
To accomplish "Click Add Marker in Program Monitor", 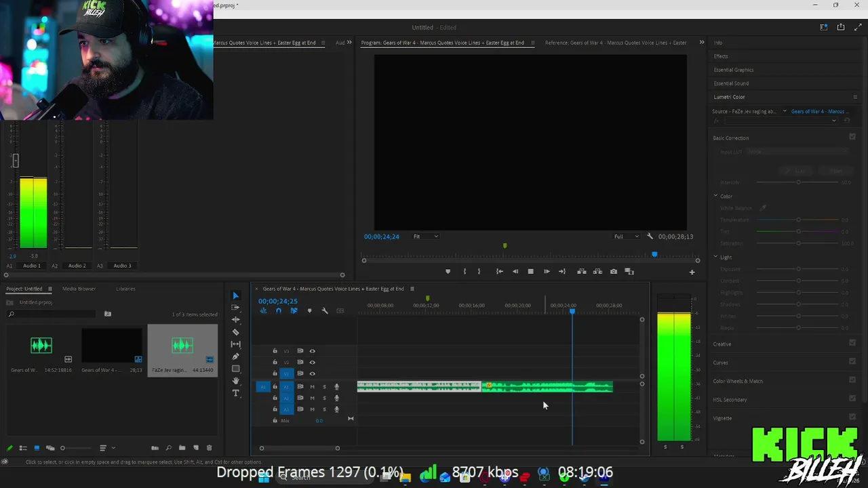I will pyautogui.click(x=448, y=272).
